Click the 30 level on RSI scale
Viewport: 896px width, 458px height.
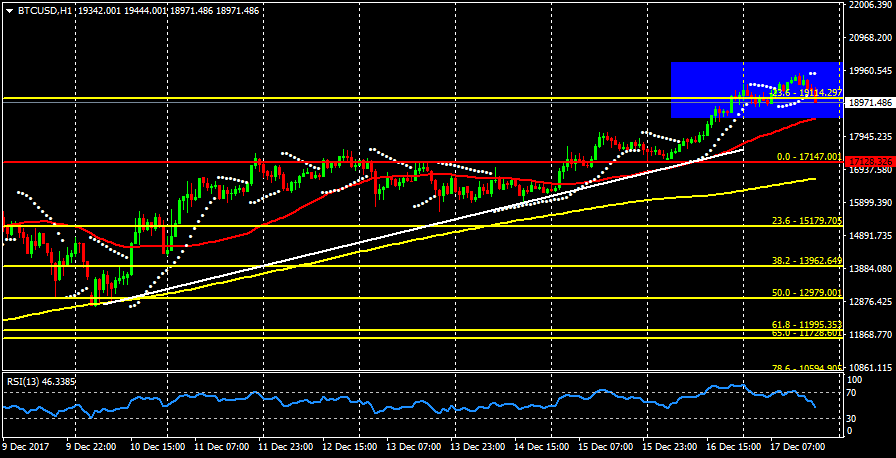click(x=851, y=418)
